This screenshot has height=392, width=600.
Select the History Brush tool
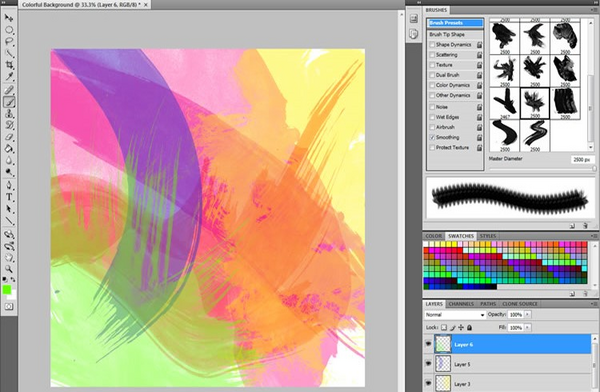[x=9, y=125]
